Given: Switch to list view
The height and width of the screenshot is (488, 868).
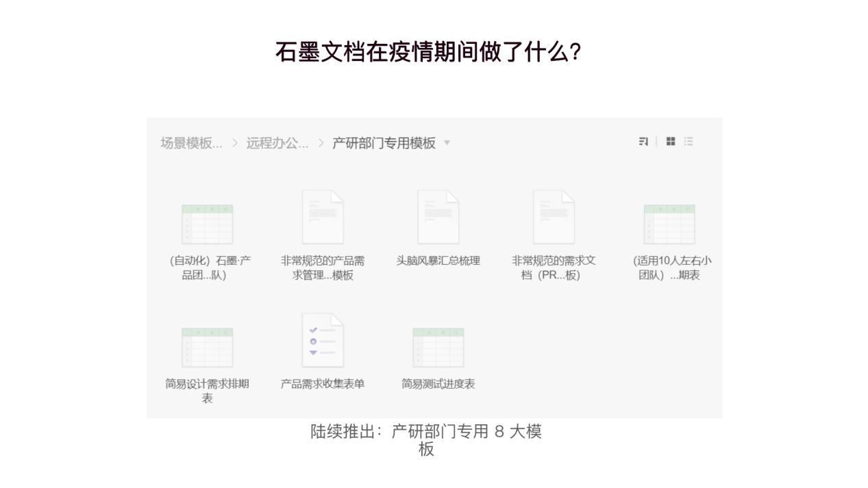Looking at the screenshot, I should click(x=689, y=142).
